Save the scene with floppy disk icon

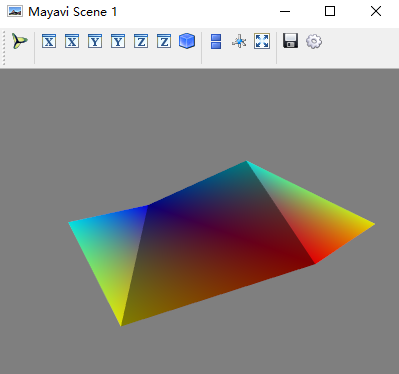291,41
